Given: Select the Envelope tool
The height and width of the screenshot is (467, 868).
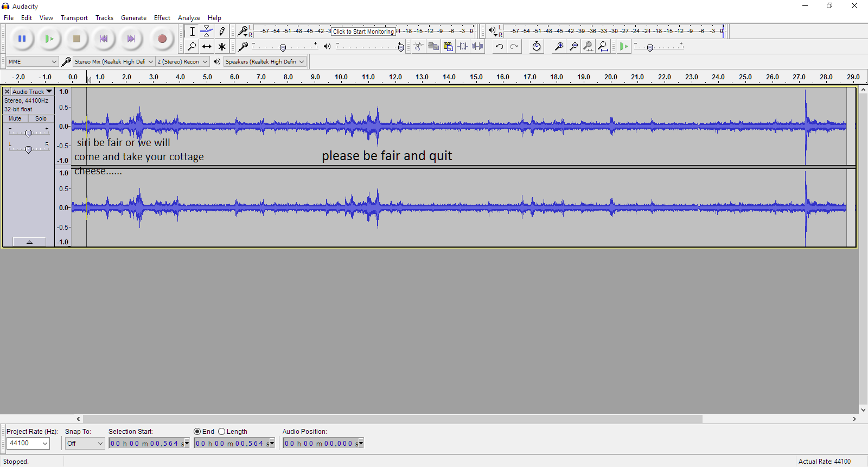Looking at the screenshot, I should point(207,31).
